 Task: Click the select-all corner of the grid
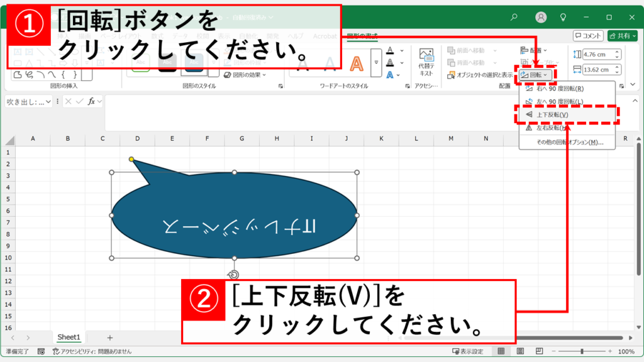(x=10, y=140)
